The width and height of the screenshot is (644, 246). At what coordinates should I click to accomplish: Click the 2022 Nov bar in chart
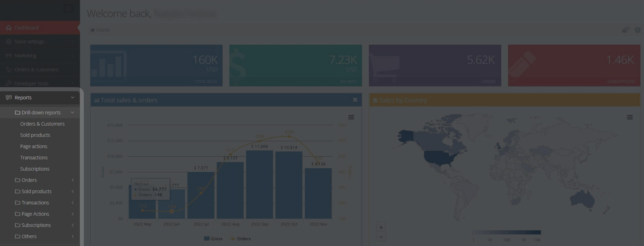pyautogui.click(x=318, y=194)
